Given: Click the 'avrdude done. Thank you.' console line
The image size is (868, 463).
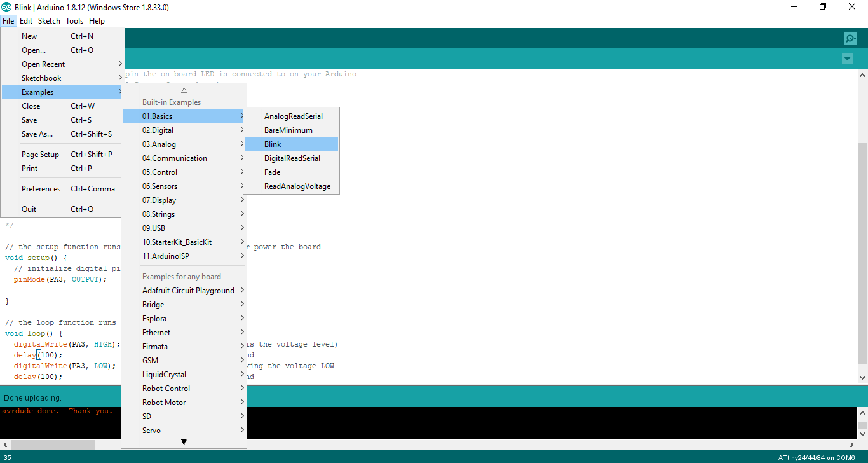Looking at the screenshot, I should tap(57, 411).
